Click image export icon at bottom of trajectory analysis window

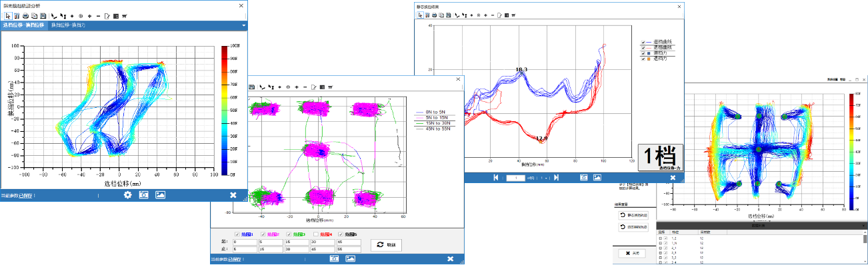[x=160, y=194]
